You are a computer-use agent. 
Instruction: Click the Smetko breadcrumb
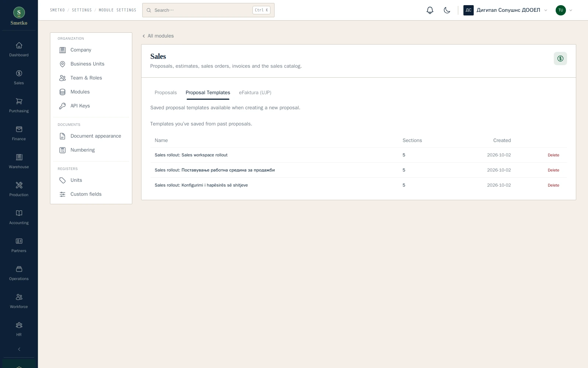tap(57, 10)
